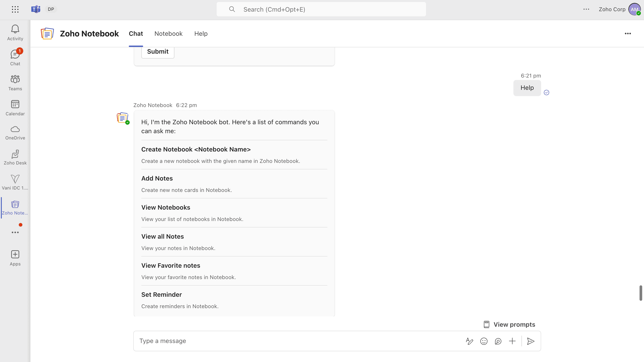This screenshot has width=644, height=362.
Task: Switch to the Notebook tab
Action: tap(168, 34)
